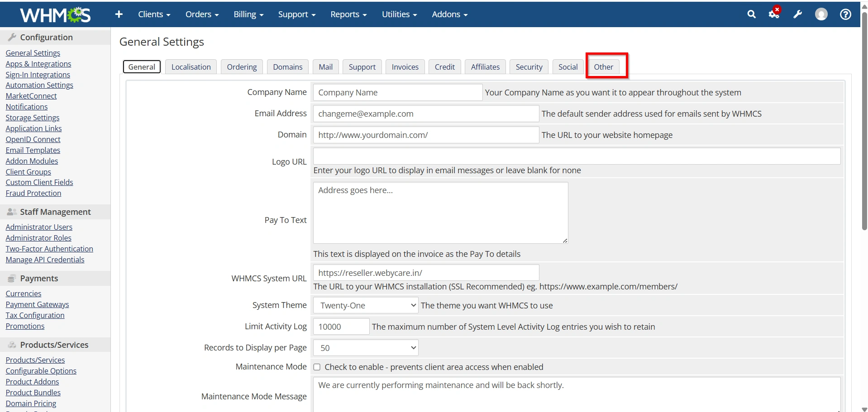The height and width of the screenshot is (412, 868).
Task: Expand the Orders menu
Action: coord(202,14)
